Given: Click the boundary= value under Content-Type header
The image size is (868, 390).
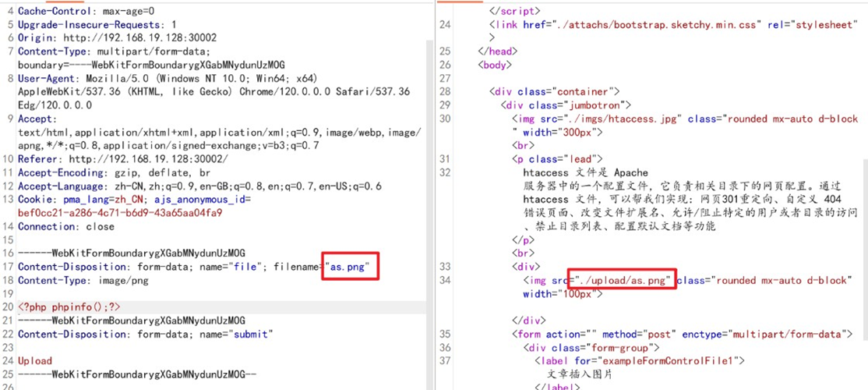Looking at the screenshot, I should [x=151, y=65].
